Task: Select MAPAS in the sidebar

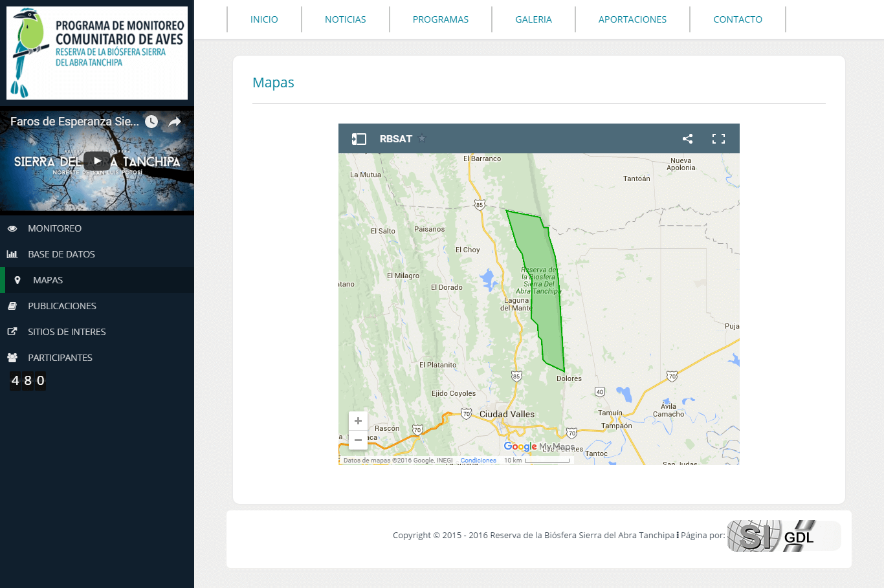Action: 48,280
